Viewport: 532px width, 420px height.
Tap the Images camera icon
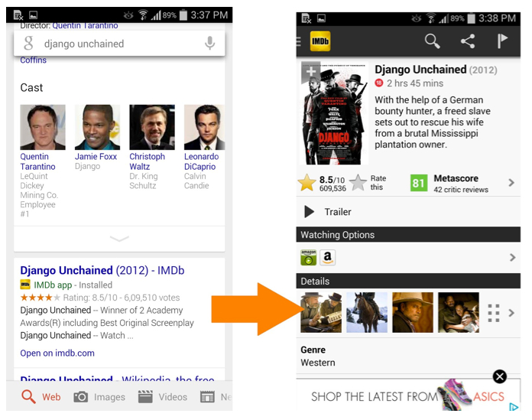pyautogui.click(x=81, y=396)
